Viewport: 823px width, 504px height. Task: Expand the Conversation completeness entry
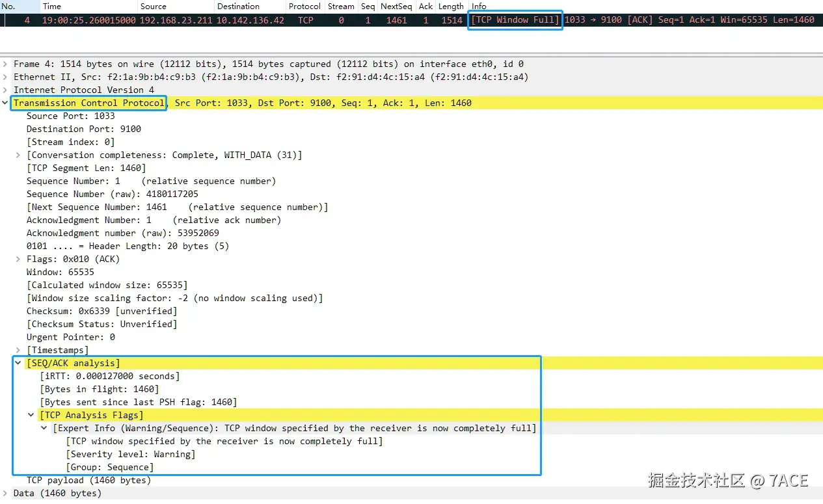click(18, 155)
